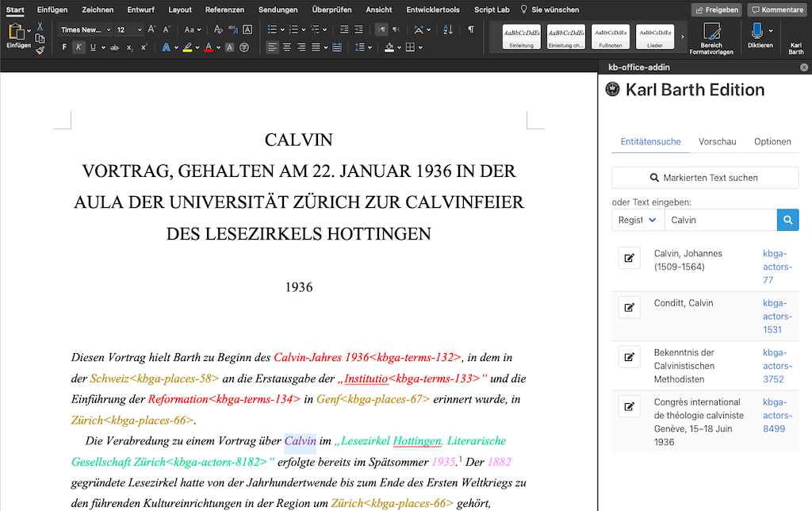Viewport: 812px width, 511px height.
Task: Switch to the Vorschau tab
Action: tap(717, 141)
